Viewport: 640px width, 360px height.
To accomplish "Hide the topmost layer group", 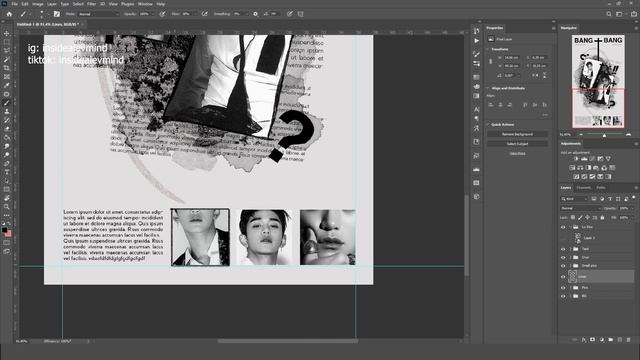I will click(x=563, y=227).
